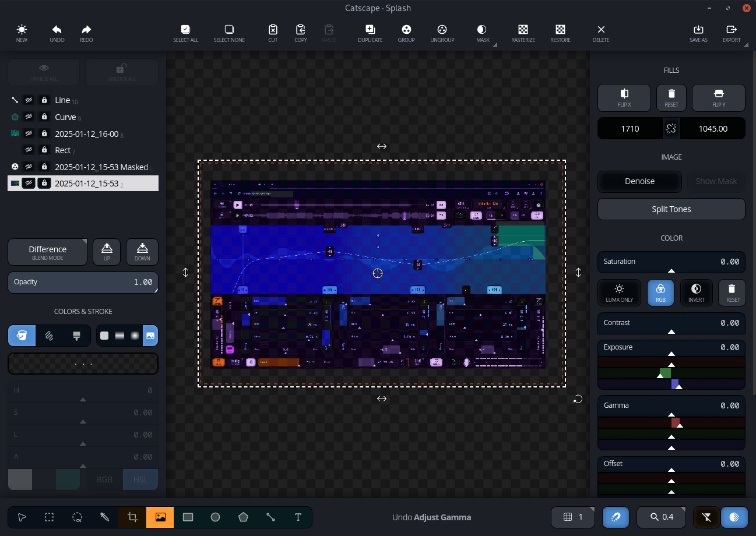Select the Polygon shape tool
This screenshot has height=536, width=756.
point(243,517)
